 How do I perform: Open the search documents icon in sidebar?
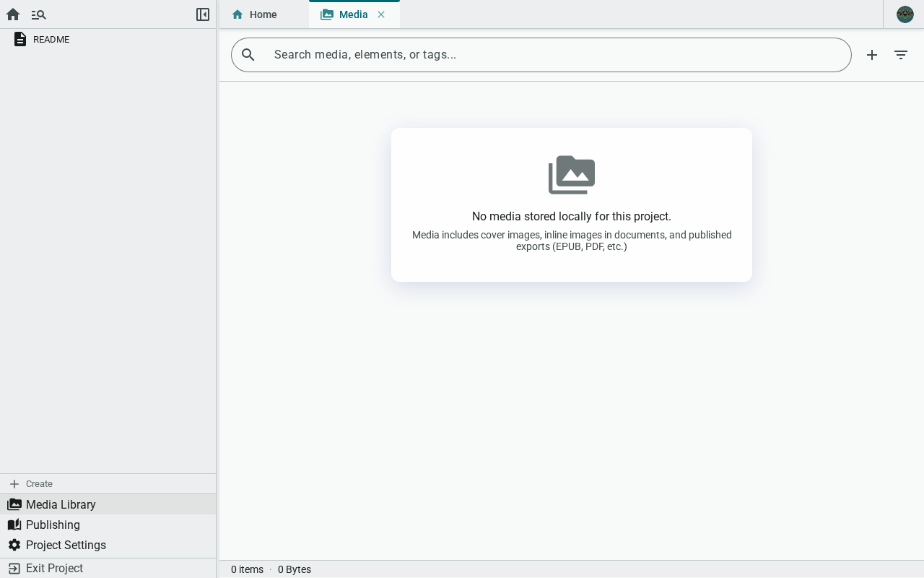(38, 14)
